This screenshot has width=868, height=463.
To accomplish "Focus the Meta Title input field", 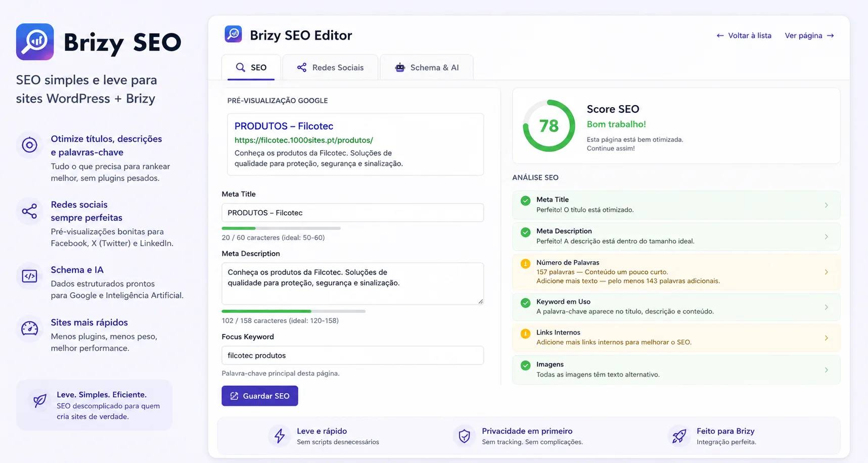I will (x=352, y=213).
